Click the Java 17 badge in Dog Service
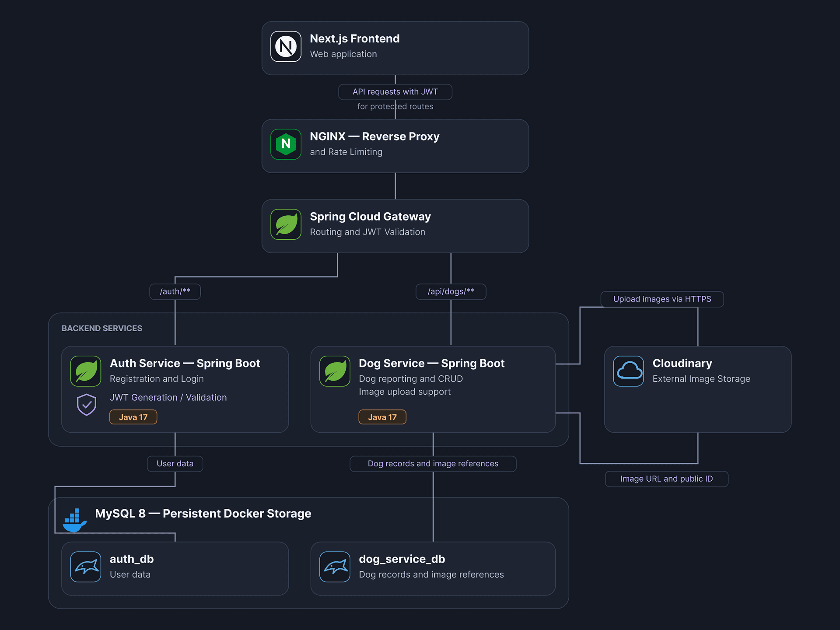The image size is (840, 630). tap(382, 417)
